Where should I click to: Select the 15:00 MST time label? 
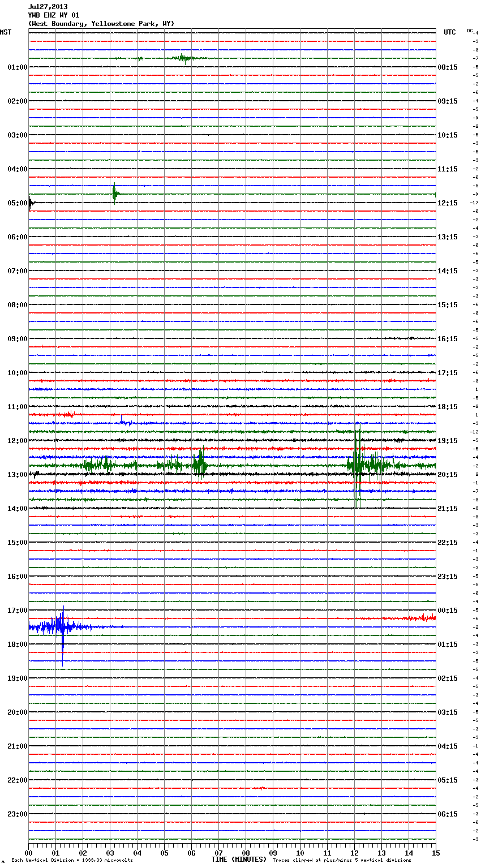point(18,543)
